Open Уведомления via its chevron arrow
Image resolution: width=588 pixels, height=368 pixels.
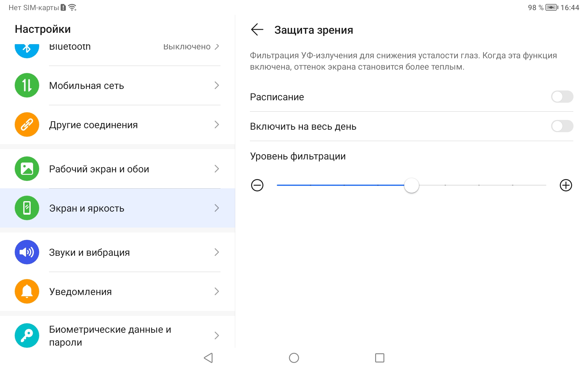[217, 291]
